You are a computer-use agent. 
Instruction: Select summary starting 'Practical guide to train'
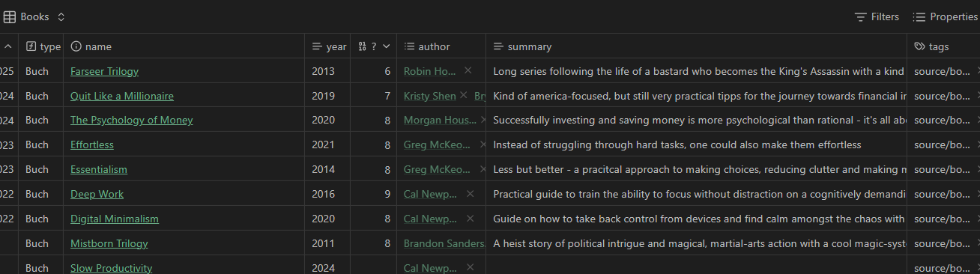click(x=697, y=194)
